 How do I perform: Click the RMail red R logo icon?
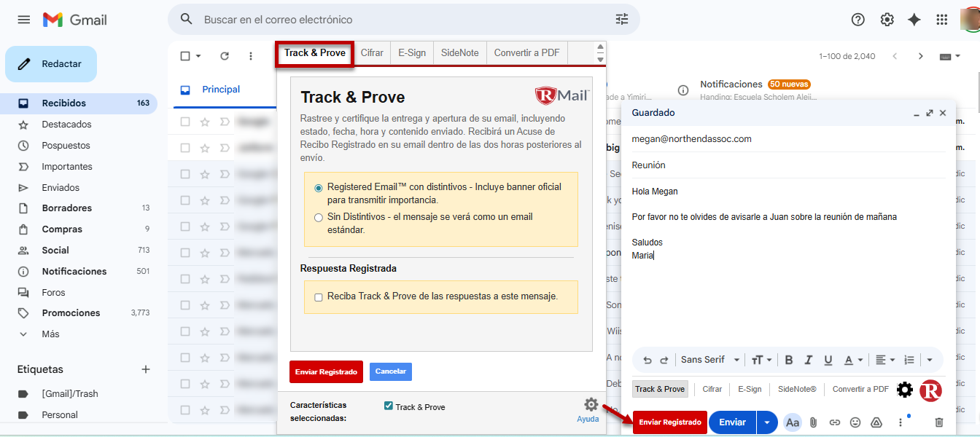pos(930,390)
